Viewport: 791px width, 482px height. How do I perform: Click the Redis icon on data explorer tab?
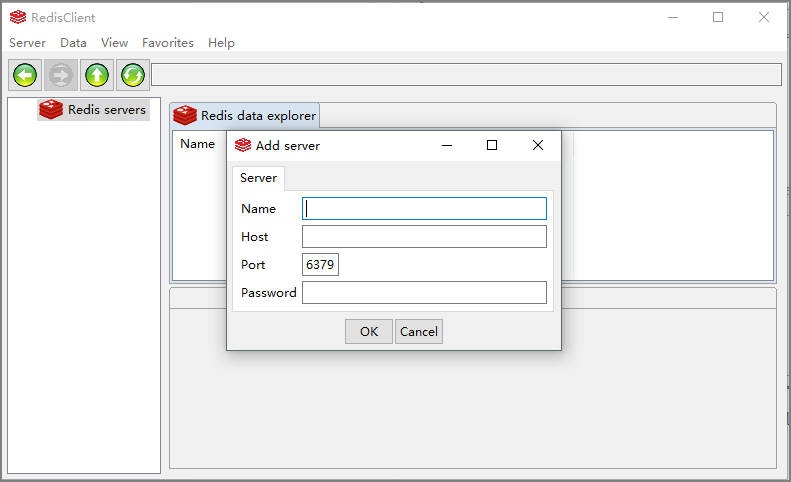(x=185, y=115)
